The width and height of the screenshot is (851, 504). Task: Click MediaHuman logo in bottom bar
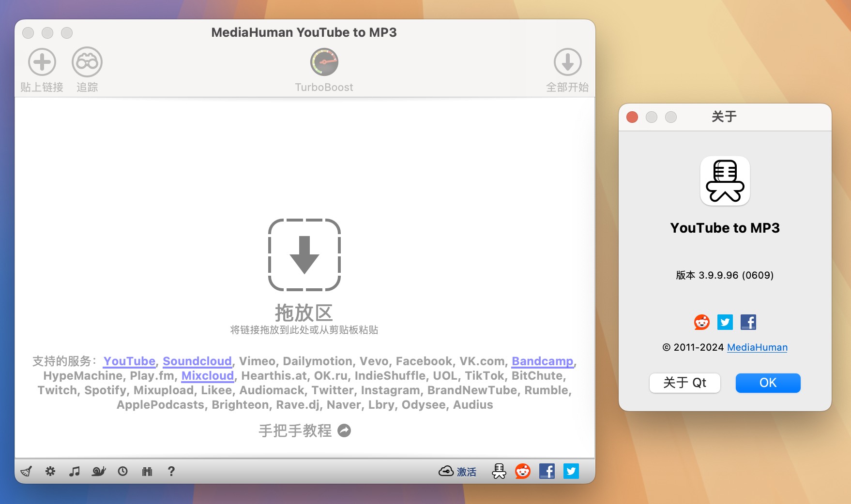499,471
